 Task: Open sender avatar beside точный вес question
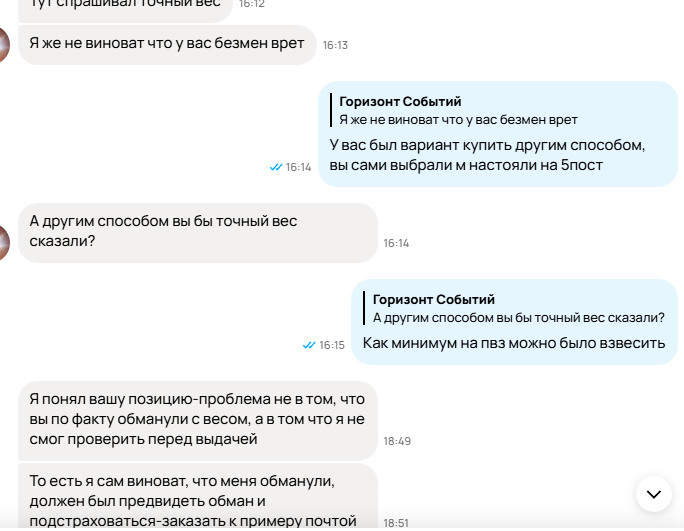coord(4,243)
